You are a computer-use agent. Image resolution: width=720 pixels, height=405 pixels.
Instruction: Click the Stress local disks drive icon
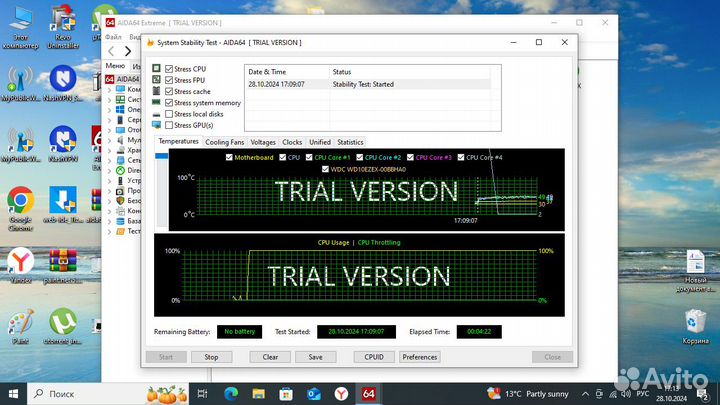point(157,114)
